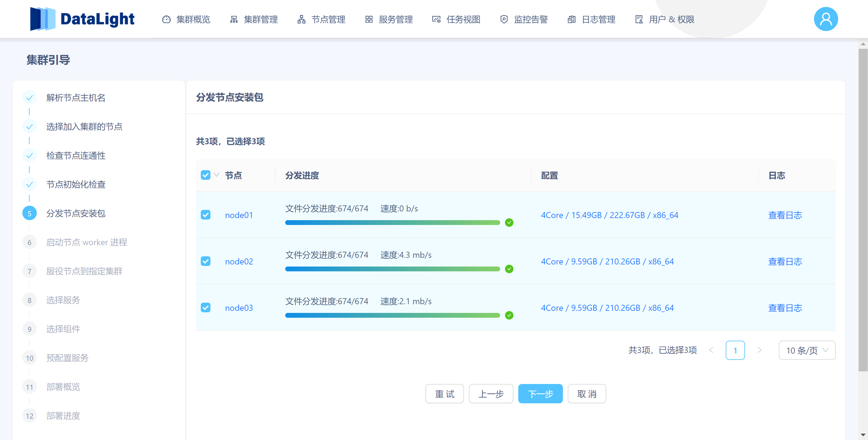Click the vertical scrollbar thumb

pos(863,210)
